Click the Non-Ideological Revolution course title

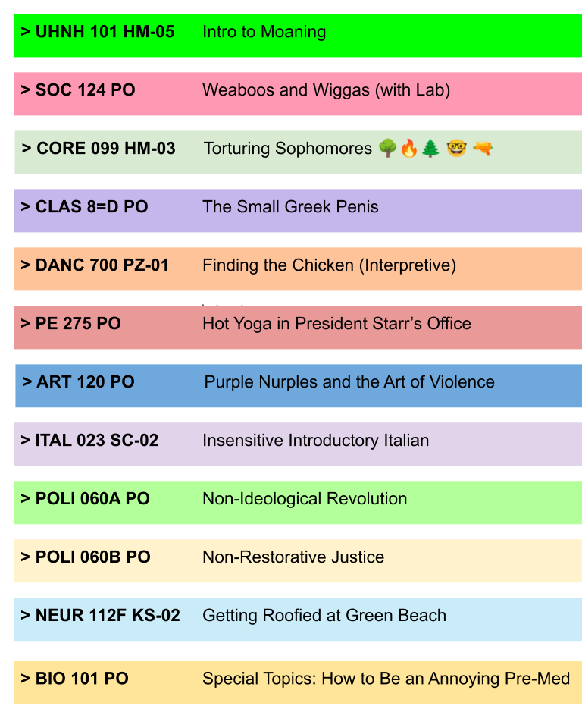pyautogui.click(x=305, y=499)
